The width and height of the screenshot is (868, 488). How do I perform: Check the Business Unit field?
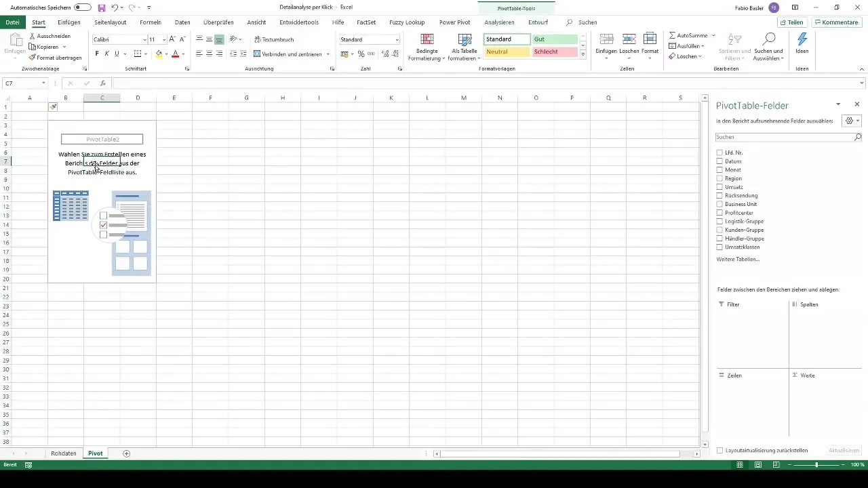click(x=719, y=204)
